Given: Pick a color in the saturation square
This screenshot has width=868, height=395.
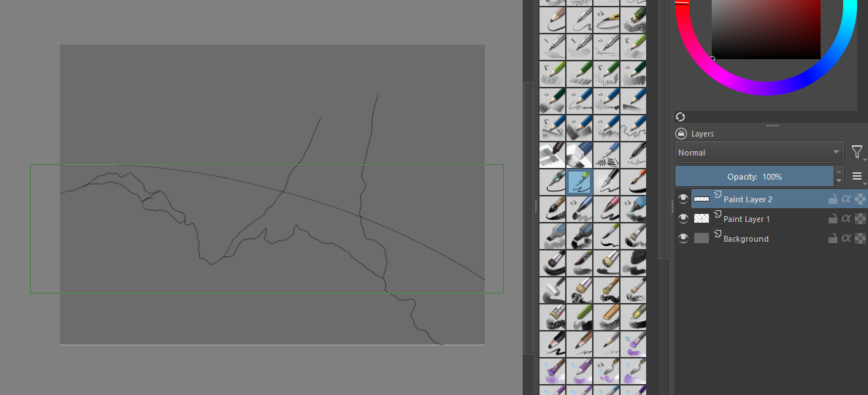Looking at the screenshot, I should 766,28.
